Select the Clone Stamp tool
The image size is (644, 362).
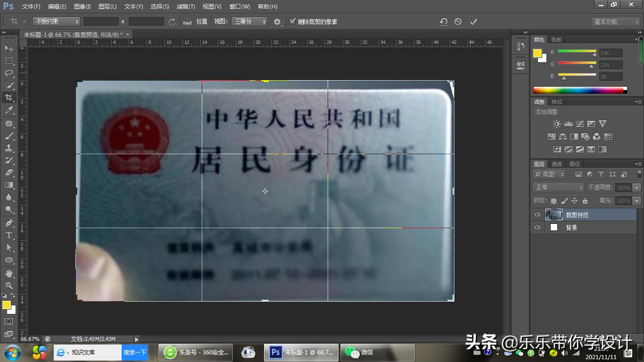pyautogui.click(x=9, y=148)
